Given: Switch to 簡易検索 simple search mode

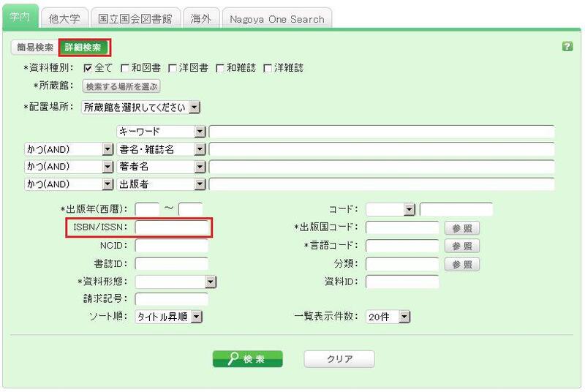Looking at the screenshot, I should tap(34, 48).
